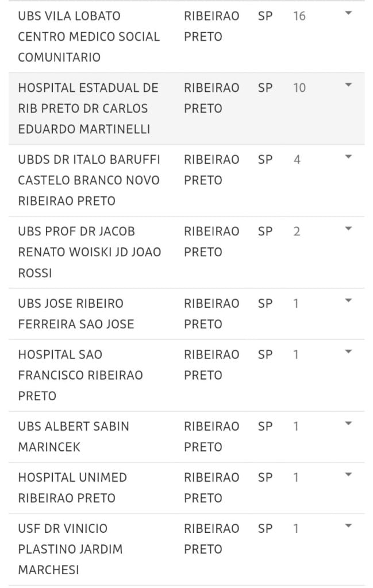This screenshot has height=588, width=373.
Task: Select Hospital Sao Francisco Ribeirao Preto name
Action: (80, 375)
